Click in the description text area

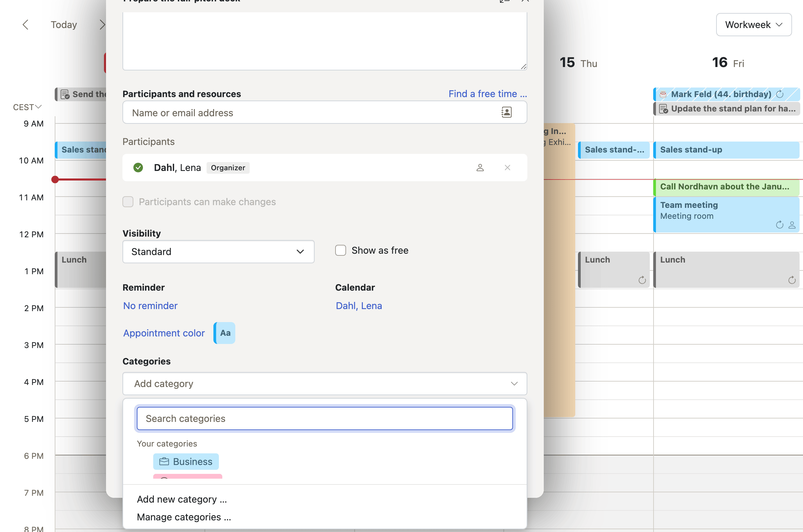coord(325,41)
